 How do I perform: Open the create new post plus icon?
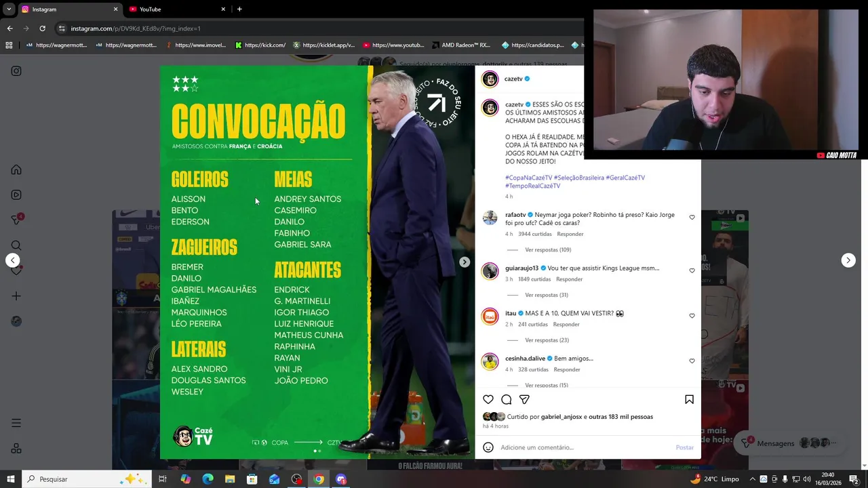[16, 296]
